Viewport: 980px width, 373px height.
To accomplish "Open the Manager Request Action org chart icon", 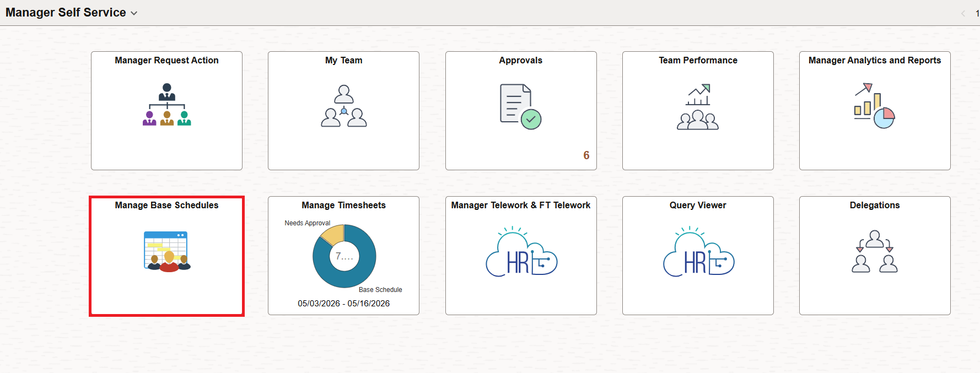I will point(166,105).
